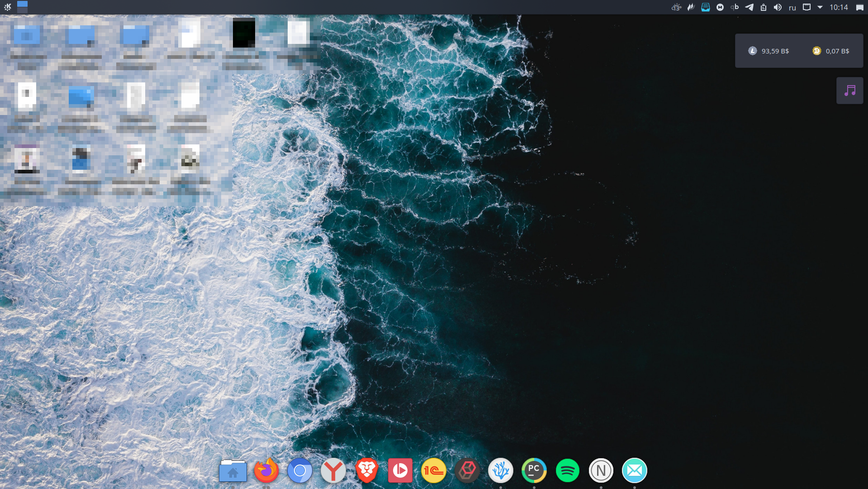Image resolution: width=868 pixels, height=489 pixels.
Task: Expand the hidden system tray icons arrow
Action: pyautogui.click(x=820, y=7)
